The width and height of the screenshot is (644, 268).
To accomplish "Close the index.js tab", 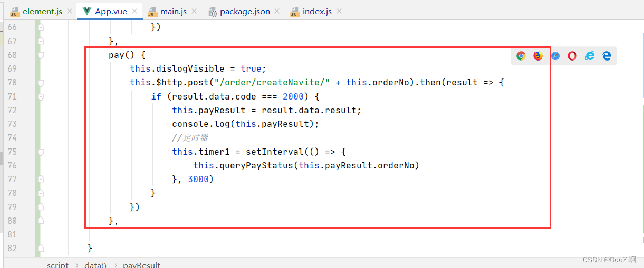I will 339,11.
